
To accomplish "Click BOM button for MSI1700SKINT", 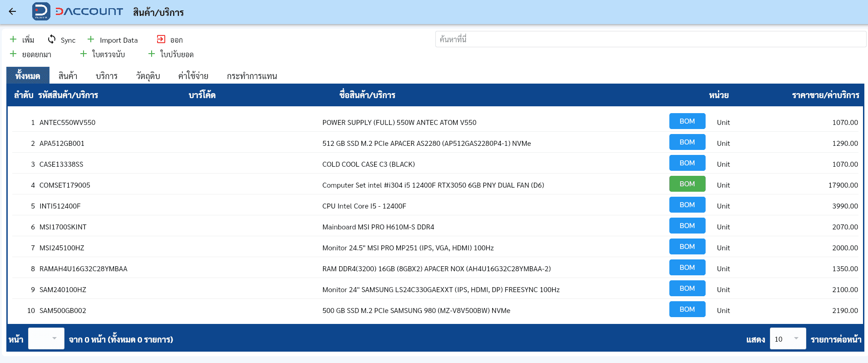I will (x=687, y=226).
